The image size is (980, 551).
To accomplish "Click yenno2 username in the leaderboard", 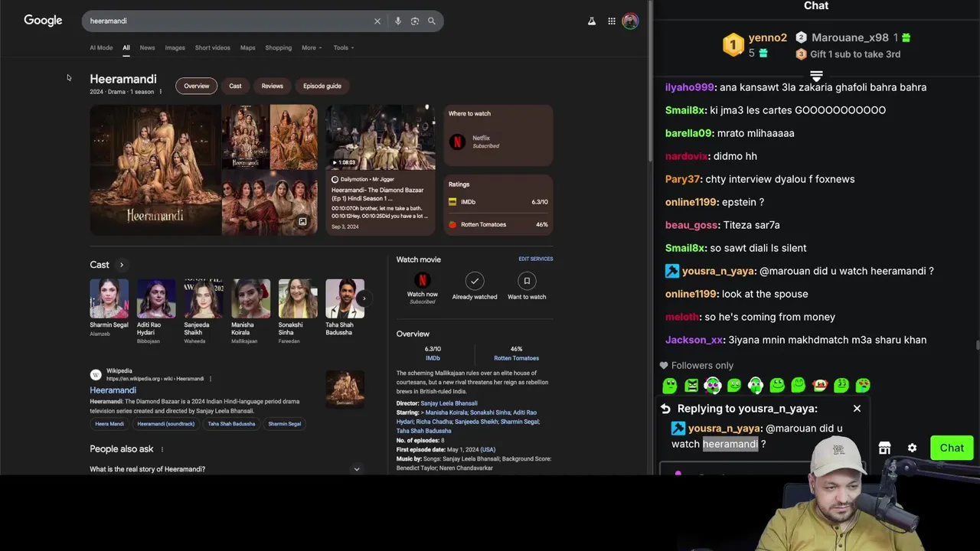I will click(767, 37).
